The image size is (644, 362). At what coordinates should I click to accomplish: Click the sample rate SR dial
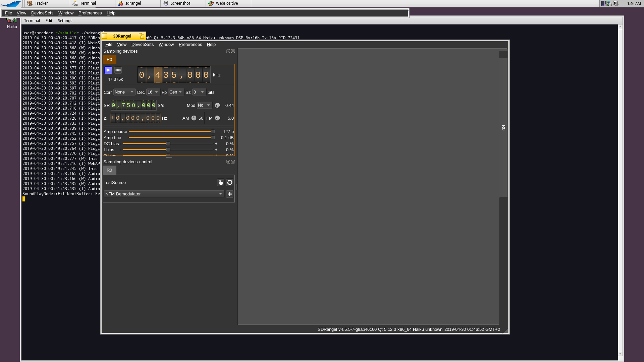(x=133, y=105)
